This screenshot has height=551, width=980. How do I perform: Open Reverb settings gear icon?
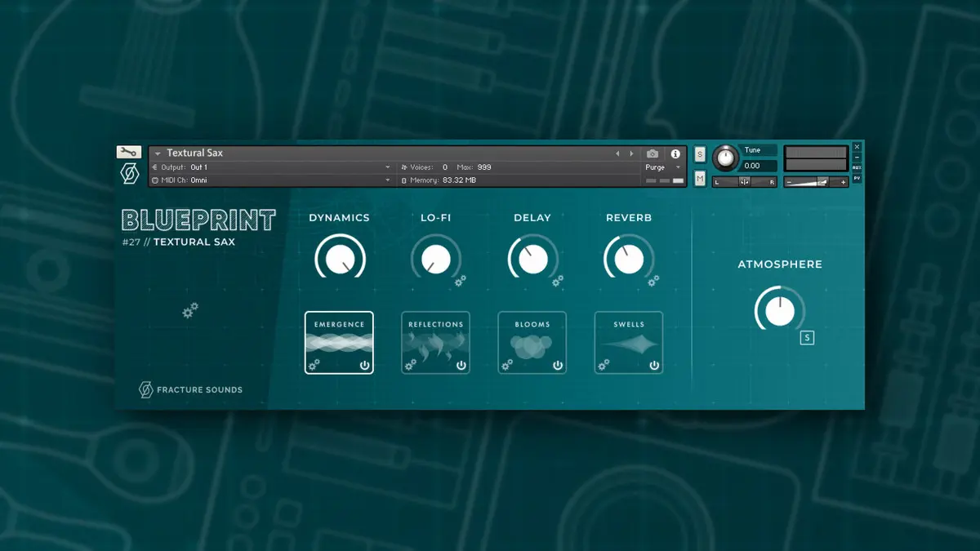click(653, 281)
